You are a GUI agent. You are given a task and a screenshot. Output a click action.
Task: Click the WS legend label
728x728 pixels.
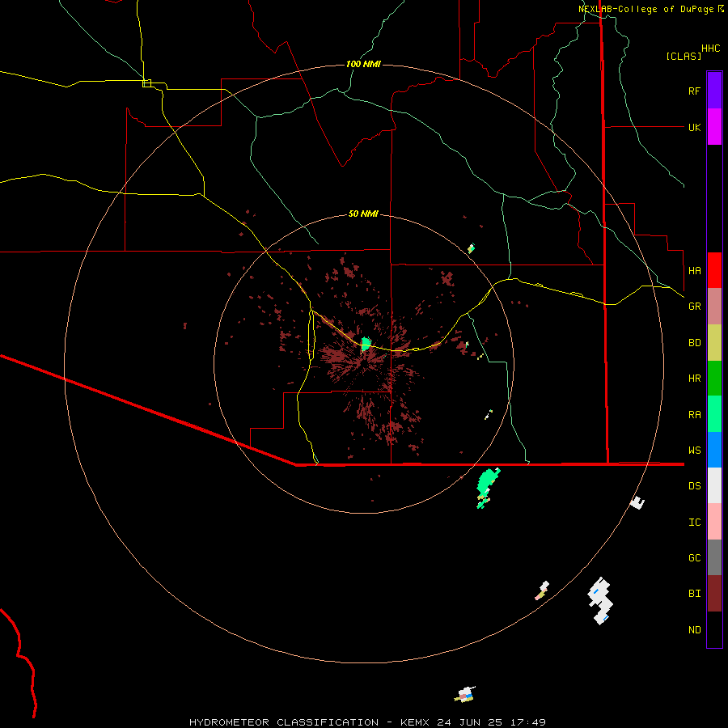(694, 451)
